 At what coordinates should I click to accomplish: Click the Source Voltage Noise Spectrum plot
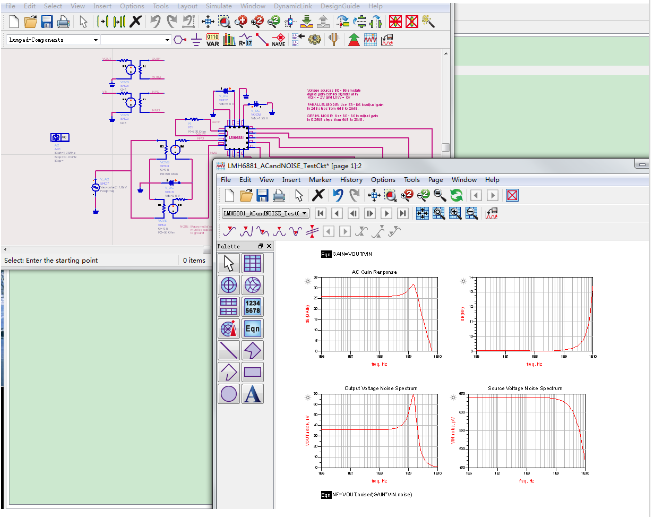526,432
